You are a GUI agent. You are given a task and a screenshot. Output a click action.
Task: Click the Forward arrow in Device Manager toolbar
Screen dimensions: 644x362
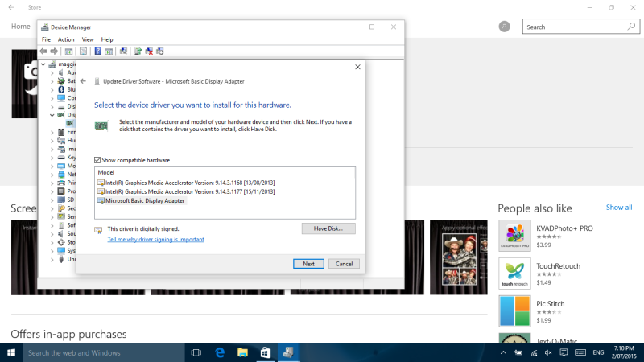[x=54, y=51]
